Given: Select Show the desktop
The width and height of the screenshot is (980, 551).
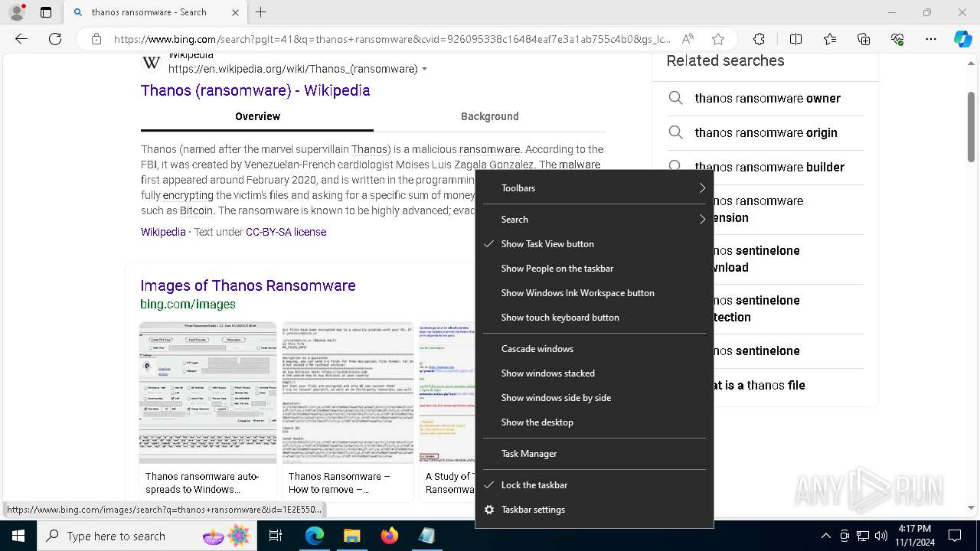Looking at the screenshot, I should [594, 422].
